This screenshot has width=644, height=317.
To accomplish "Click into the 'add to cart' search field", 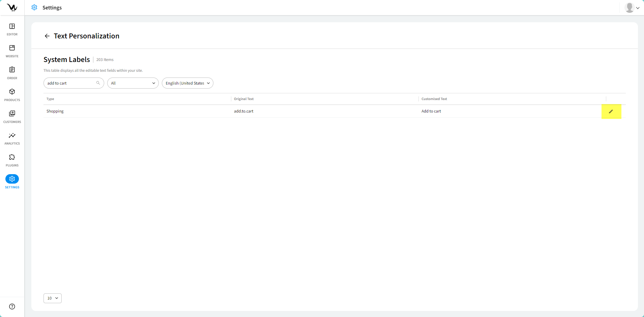I will coord(70,83).
